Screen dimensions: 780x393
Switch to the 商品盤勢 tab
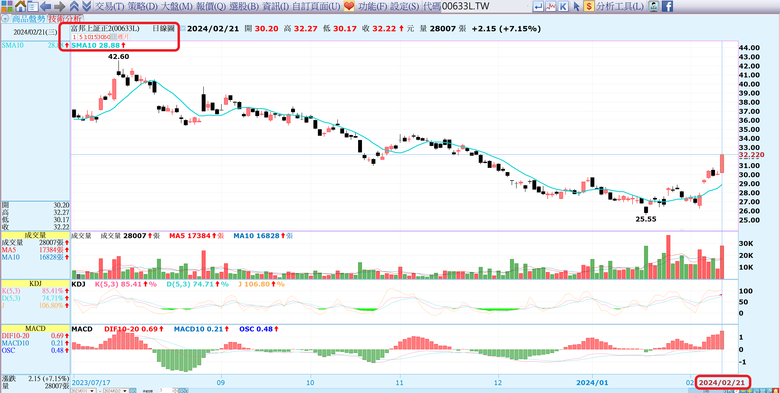tap(28, 19)
